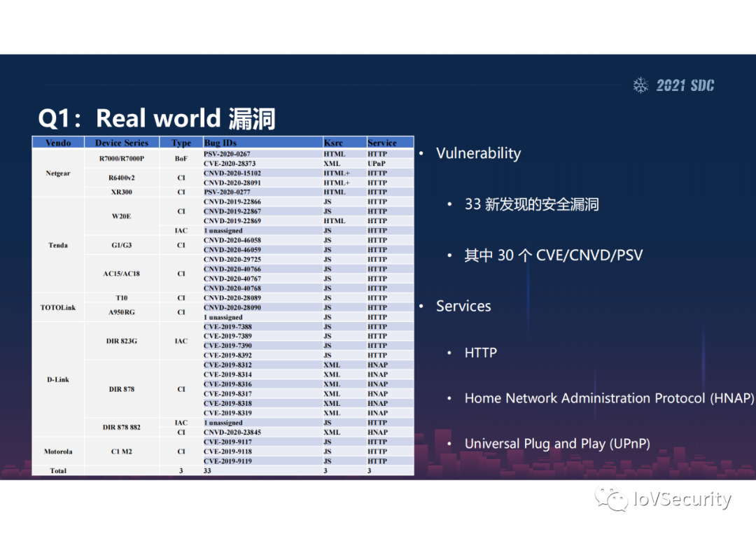Click bug ID 'CVE-2019-8392'

click(x=227, y=356)
